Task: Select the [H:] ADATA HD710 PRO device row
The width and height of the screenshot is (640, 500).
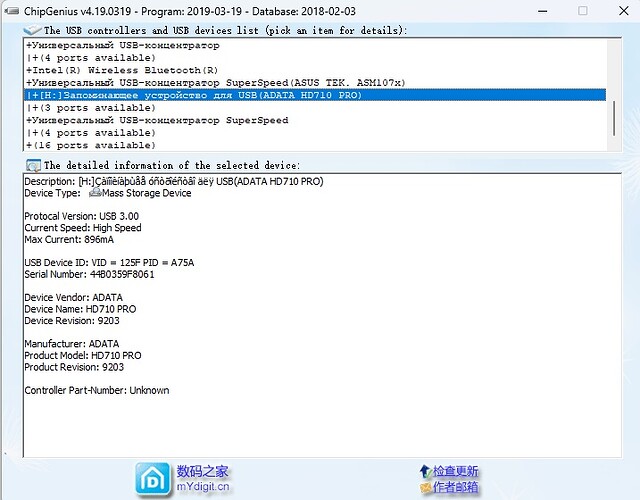Action: coord(315,95)
